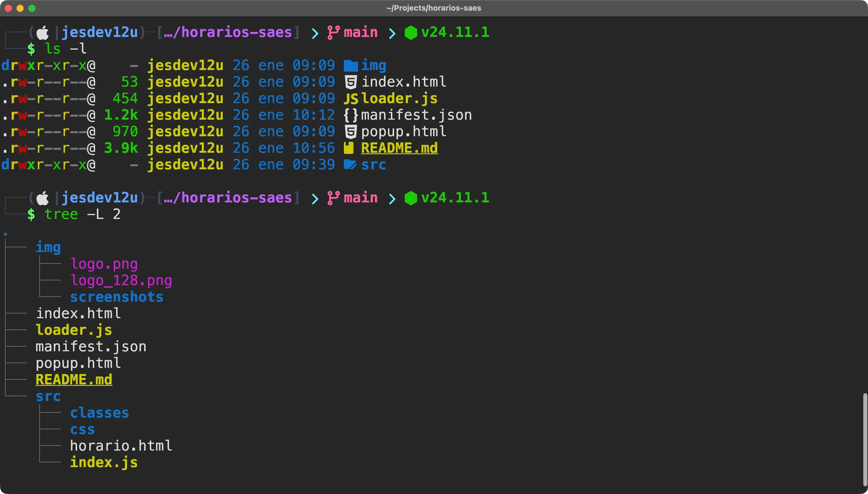868x494 pixels.
Task: Click the braces icon beside manifest.json
Action: pyautogui.click(x=350, y=115)
